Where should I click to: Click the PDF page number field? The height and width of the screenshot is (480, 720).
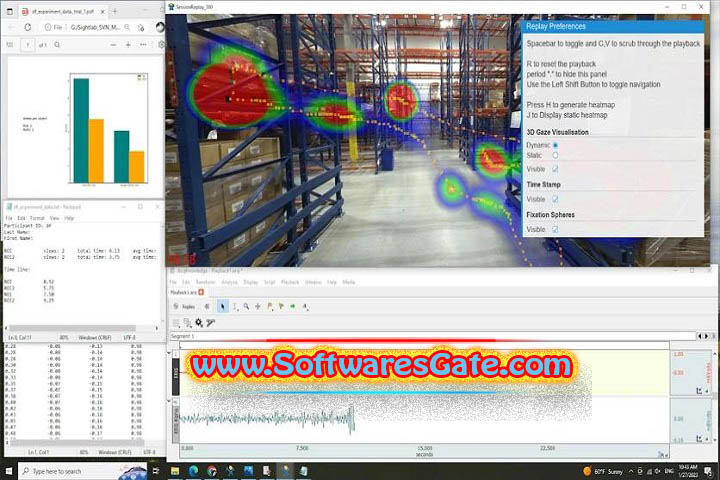click(x=28, y=45)
